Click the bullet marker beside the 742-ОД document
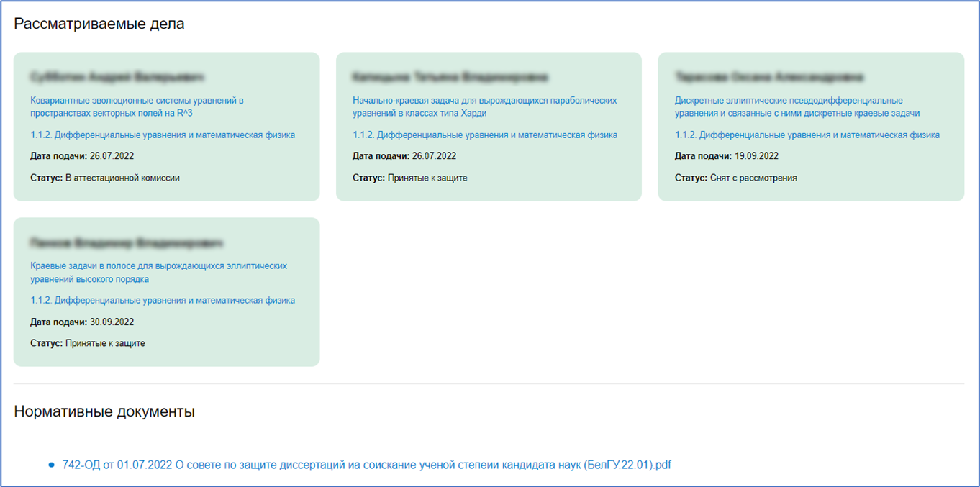 (51, 465)
